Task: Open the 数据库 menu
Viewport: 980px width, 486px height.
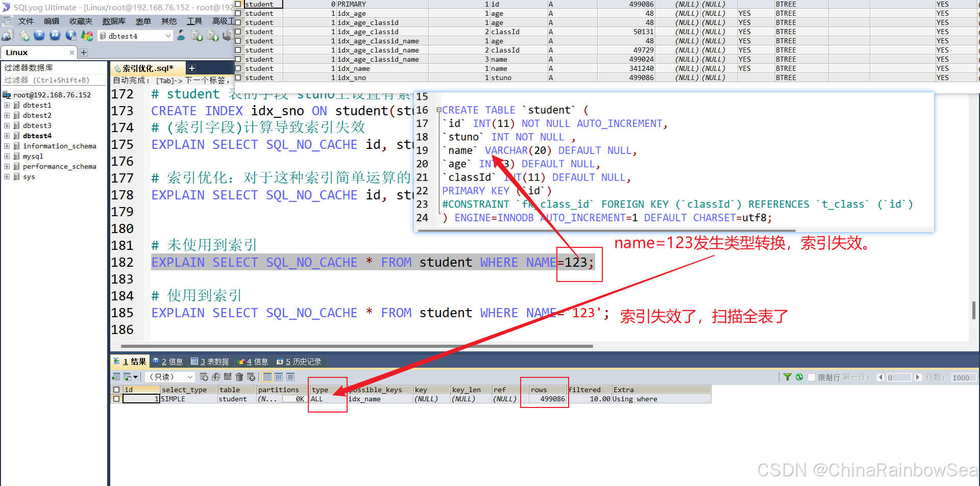Action: [114, 21]
